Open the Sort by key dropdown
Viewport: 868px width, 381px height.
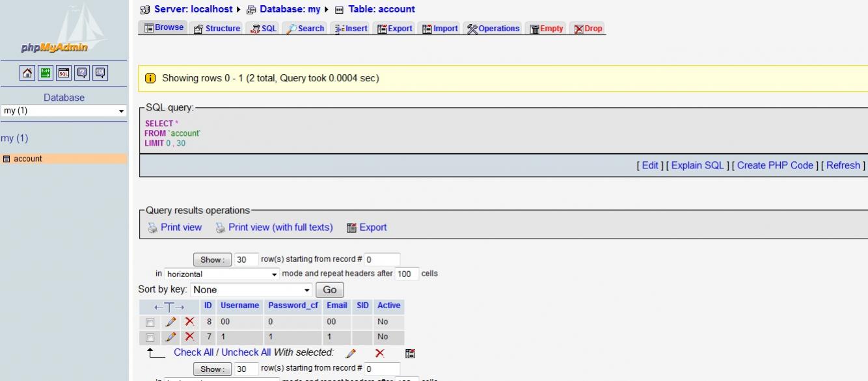tap(252, 290)
